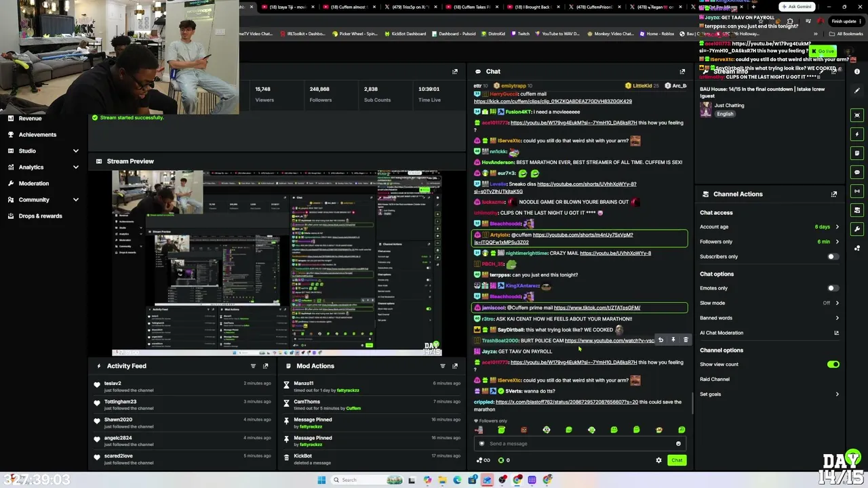Click the Just Chatting category label
The width and height of the screenshot is (868, 488).
(729, 106)
